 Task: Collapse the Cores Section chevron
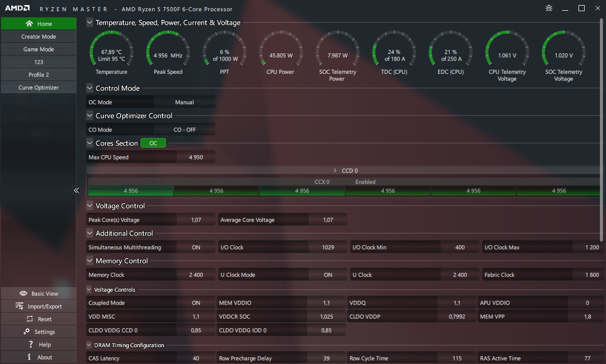pyautogui.click(x=90, y=143)
